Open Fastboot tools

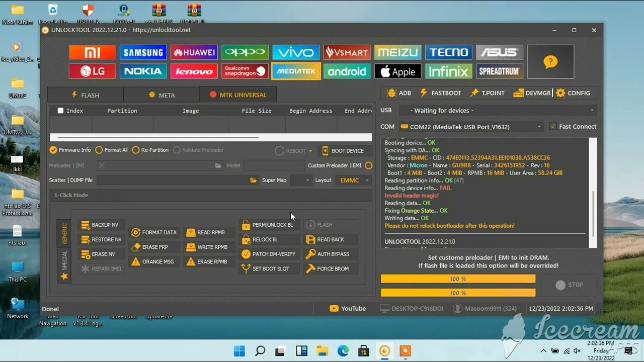point(440,93)
